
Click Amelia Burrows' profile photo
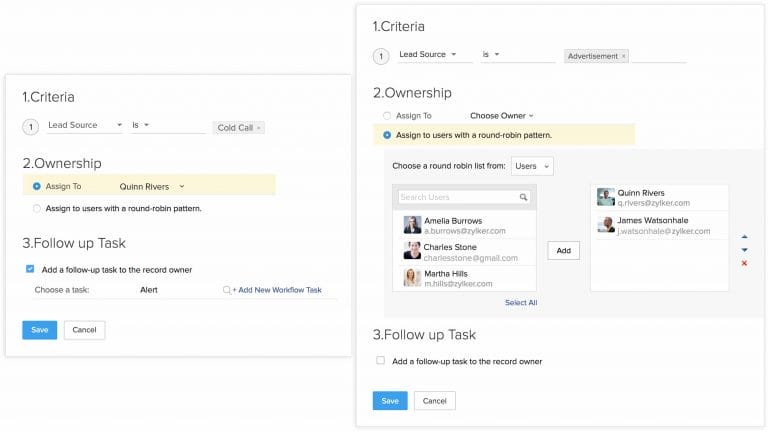412,225
